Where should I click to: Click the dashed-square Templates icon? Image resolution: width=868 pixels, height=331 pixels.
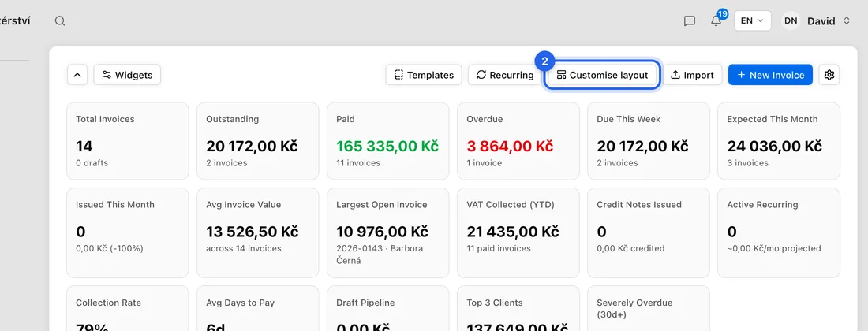click(398, 75)
